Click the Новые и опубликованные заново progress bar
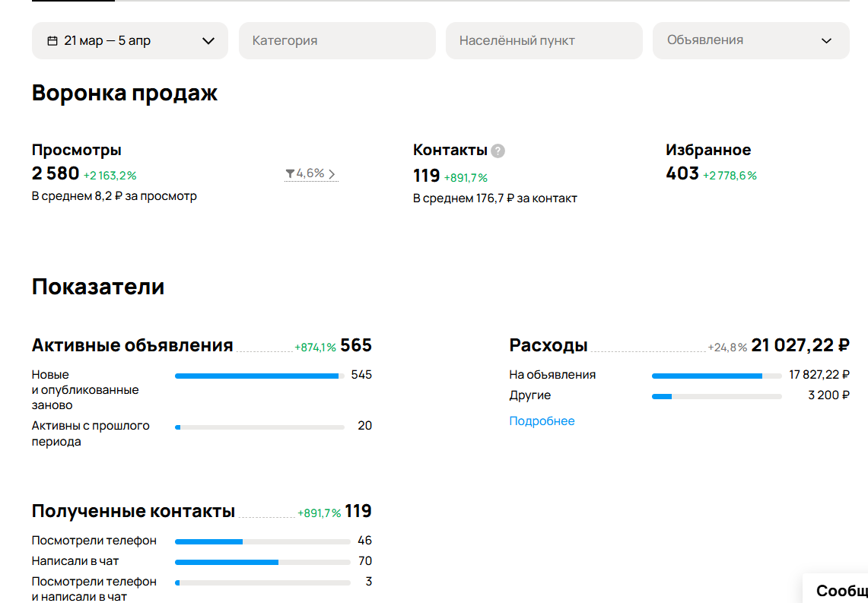The height and width of the screenshot is (603, 868). coord(259,376)
